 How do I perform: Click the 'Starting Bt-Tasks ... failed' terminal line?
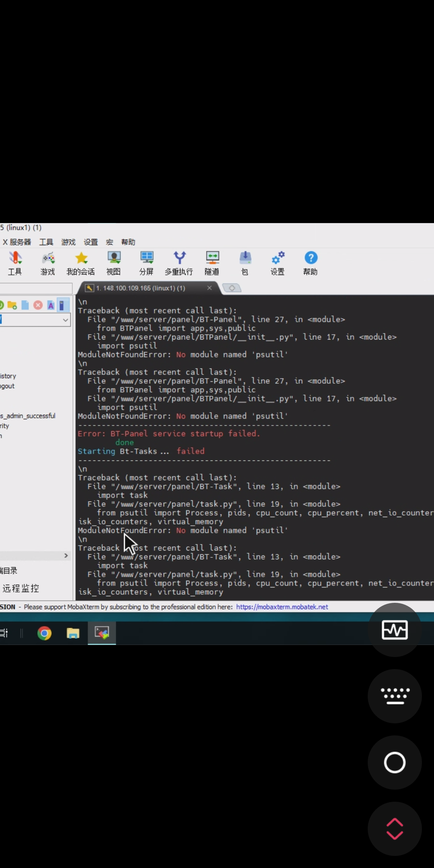click(141, 451)
